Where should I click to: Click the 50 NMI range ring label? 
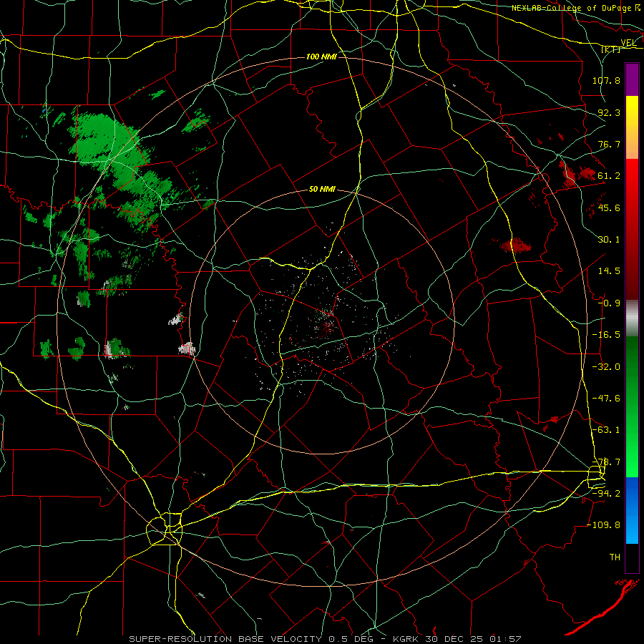coord(323,190)
